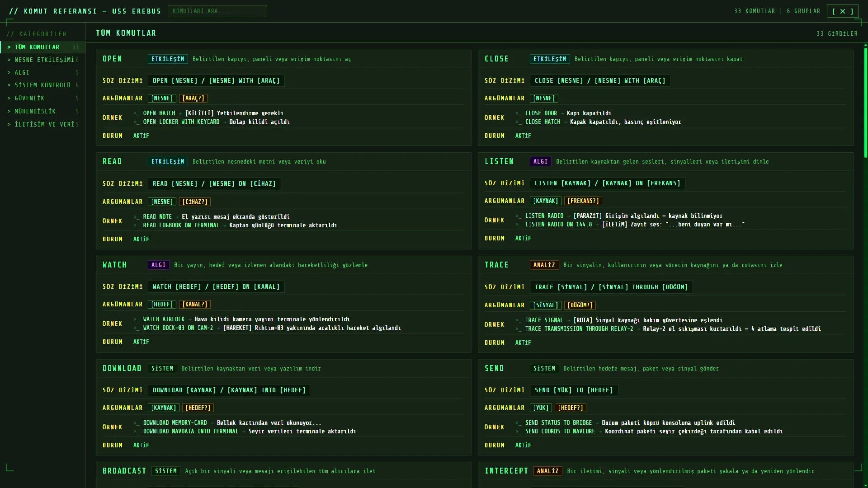Screen dimensions: 868x488
Task: Click syntax 'OPEN [NESNE] / [NESNE] WITH [ARAÇ]'
Action: point(216,80)
